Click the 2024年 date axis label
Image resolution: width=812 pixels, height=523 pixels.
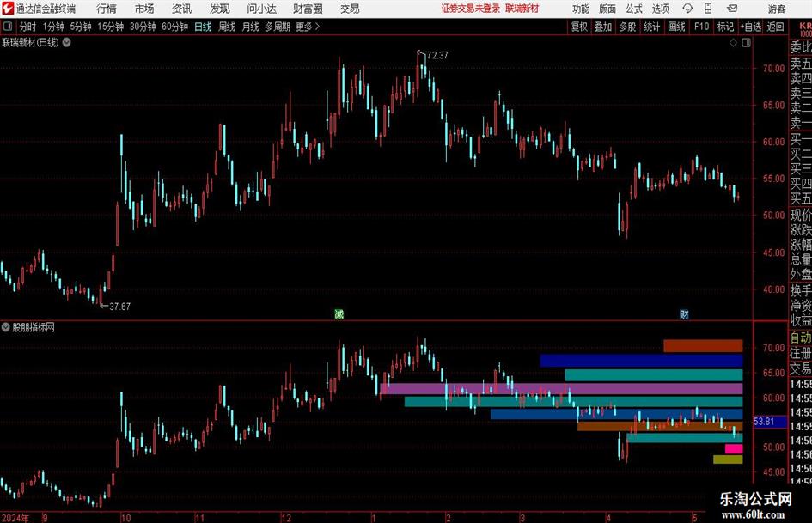pyautogui.click(x=15, y=518)
